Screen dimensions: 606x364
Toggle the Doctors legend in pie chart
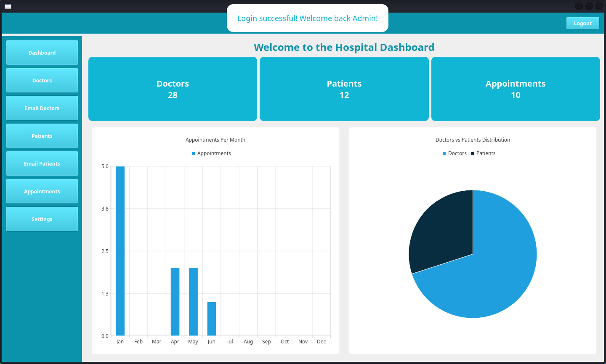pos(455,153)
